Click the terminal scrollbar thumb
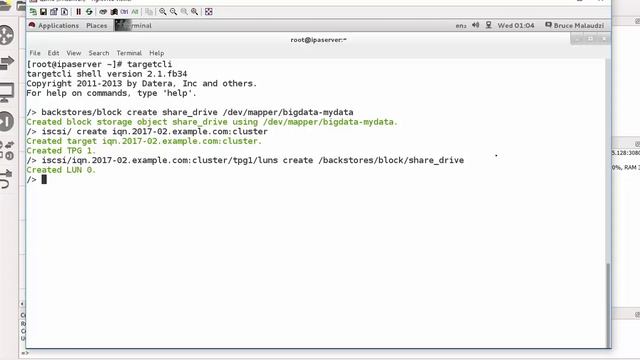Image resolution: width=640 pixels, height=360 pixels. click(608, 305)
